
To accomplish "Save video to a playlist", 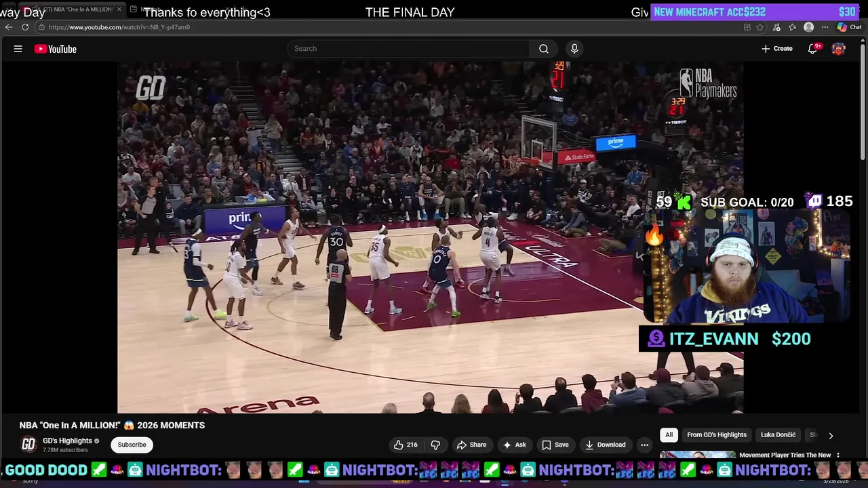I will tap(555, 445).
